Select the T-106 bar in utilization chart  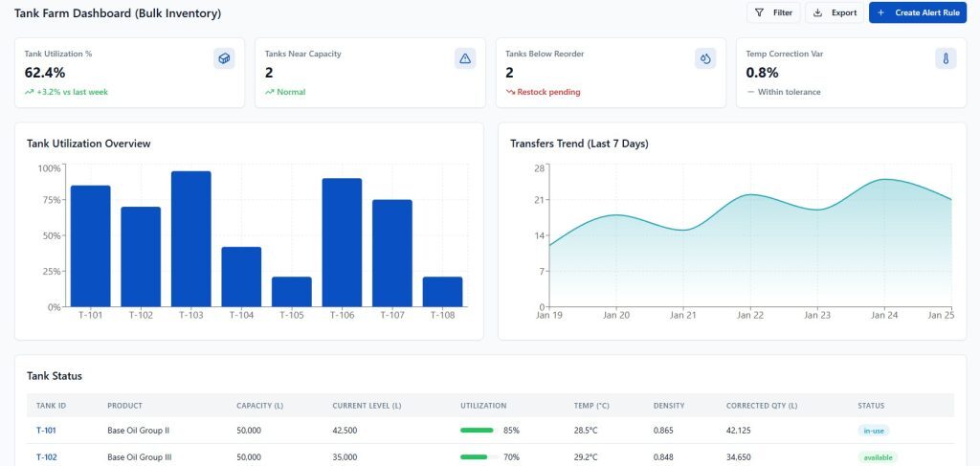[x=342, y=242]
